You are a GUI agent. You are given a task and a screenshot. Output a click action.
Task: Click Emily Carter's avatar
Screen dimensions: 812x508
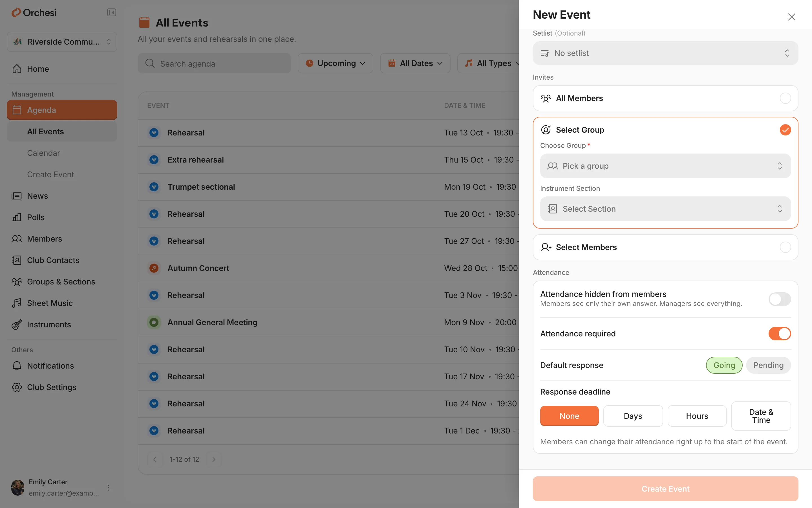pos(18,487)
